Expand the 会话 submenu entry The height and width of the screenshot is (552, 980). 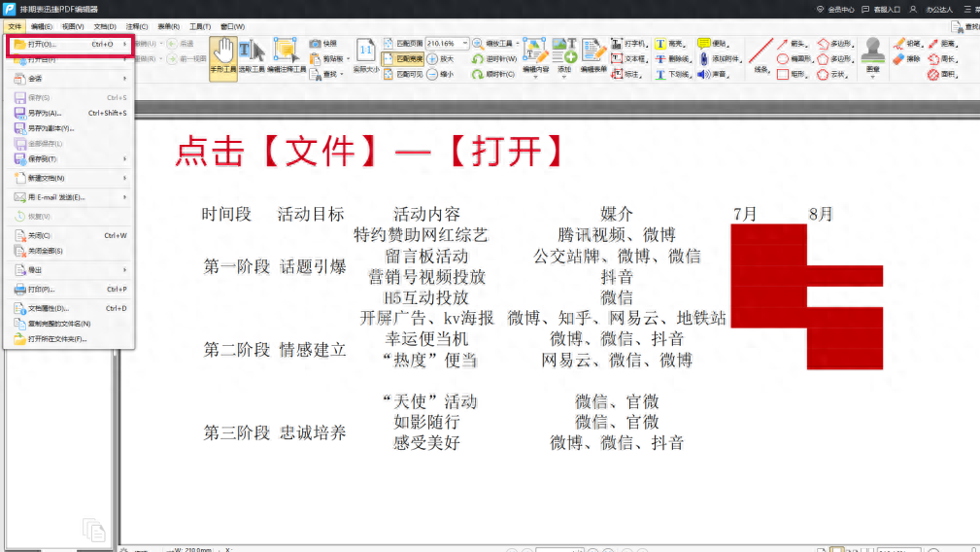69,79
